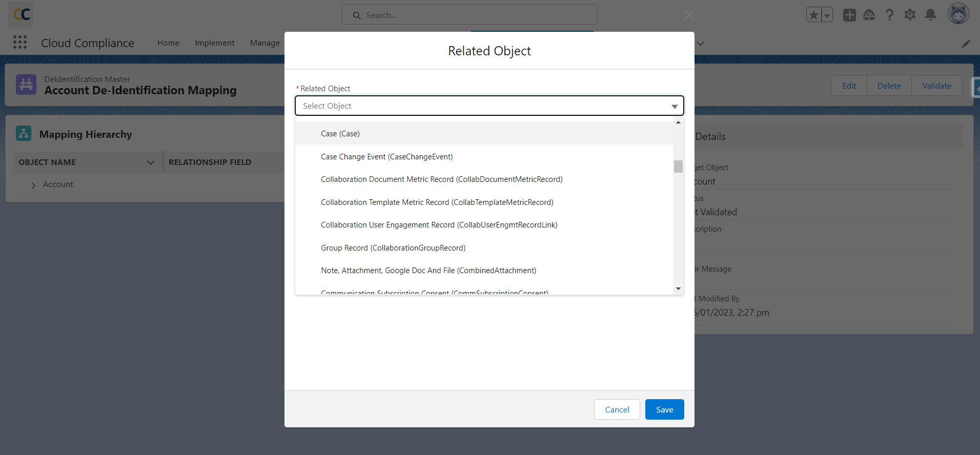Open the Select Object combobox
The height and width of the screenshot is (455, 980).
pos(489,106)
